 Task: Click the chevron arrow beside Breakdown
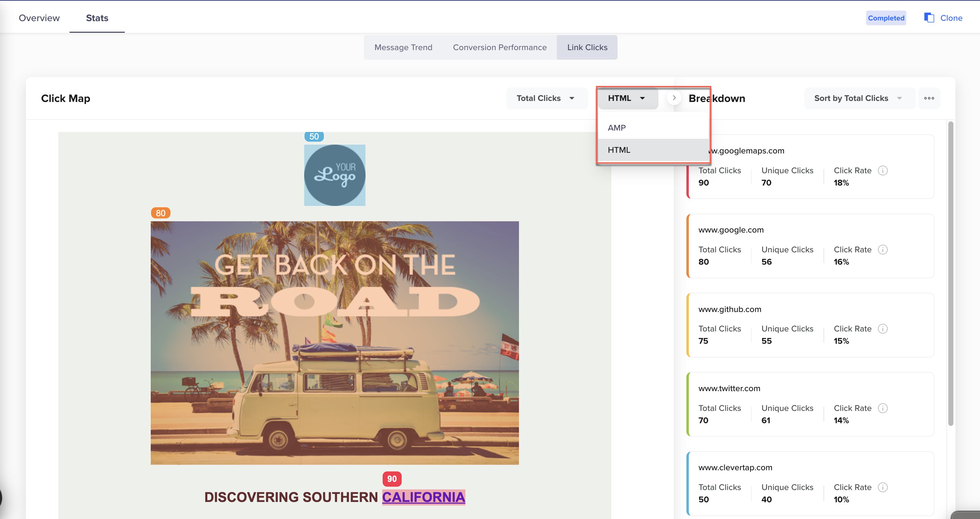(x=674, y=98)
